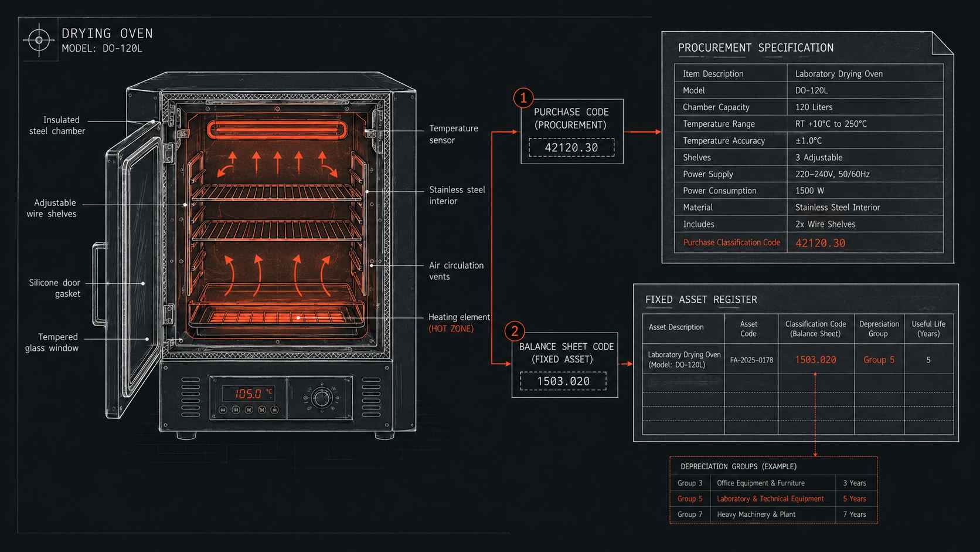This screenshot has height=552, width=980.
Task: Click the 'Heavy Machinery & Plant' row
Action: click(x=773, y=514)
